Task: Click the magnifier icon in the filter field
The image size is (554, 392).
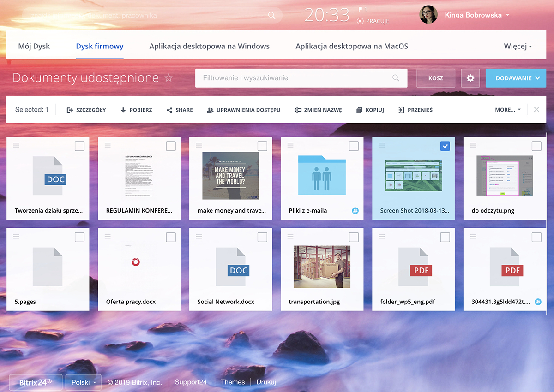Action: tap(396, 78)
